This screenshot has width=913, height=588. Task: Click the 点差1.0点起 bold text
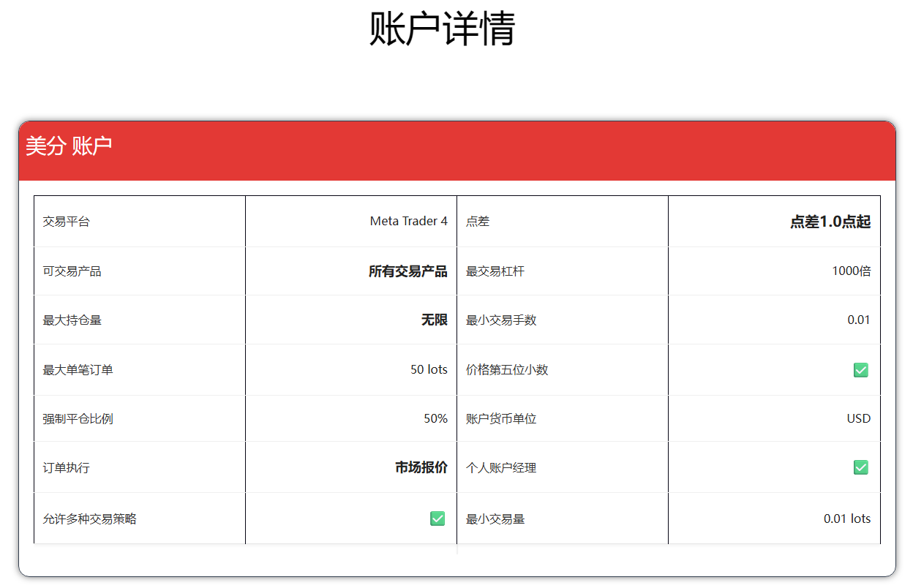(x=830, y=222)
